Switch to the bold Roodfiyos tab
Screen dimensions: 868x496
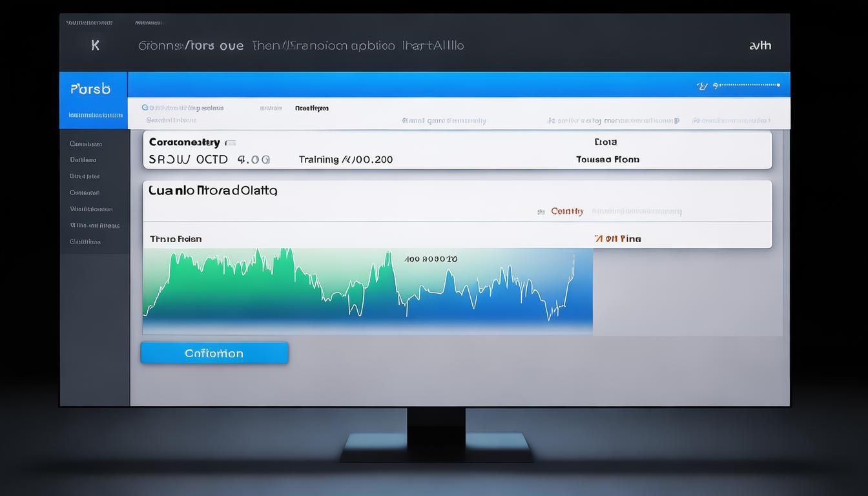(312, 108)
